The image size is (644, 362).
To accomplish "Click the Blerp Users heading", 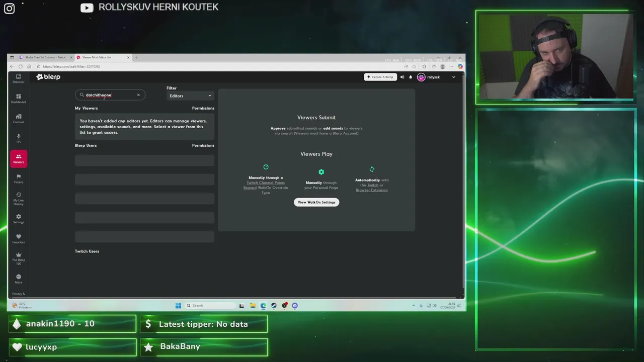I will pyautogui.click(x=86, y=145).
